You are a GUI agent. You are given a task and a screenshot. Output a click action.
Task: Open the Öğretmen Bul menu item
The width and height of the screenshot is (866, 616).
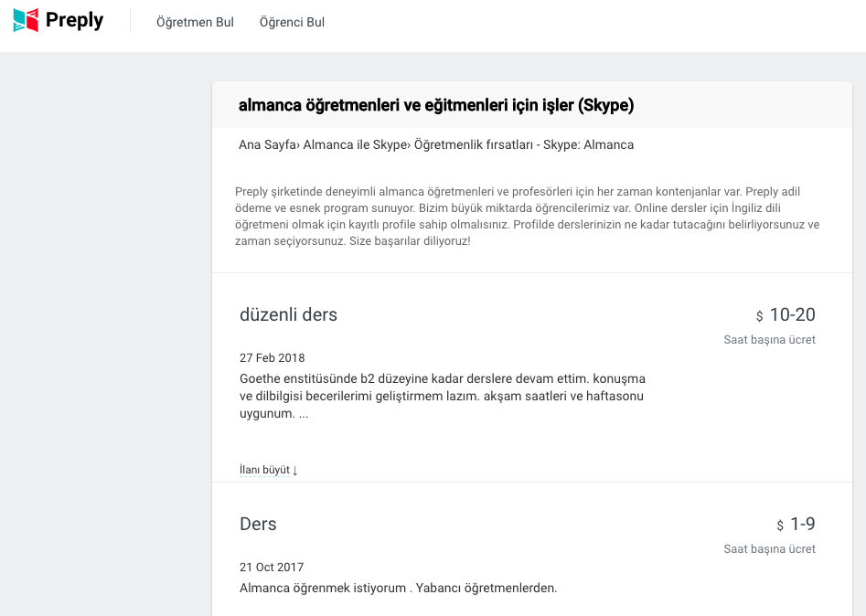pos(195,22)
